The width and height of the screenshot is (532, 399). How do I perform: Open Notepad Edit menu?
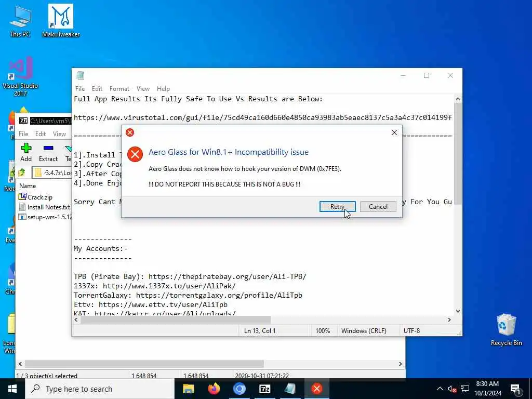pos(97,88)
